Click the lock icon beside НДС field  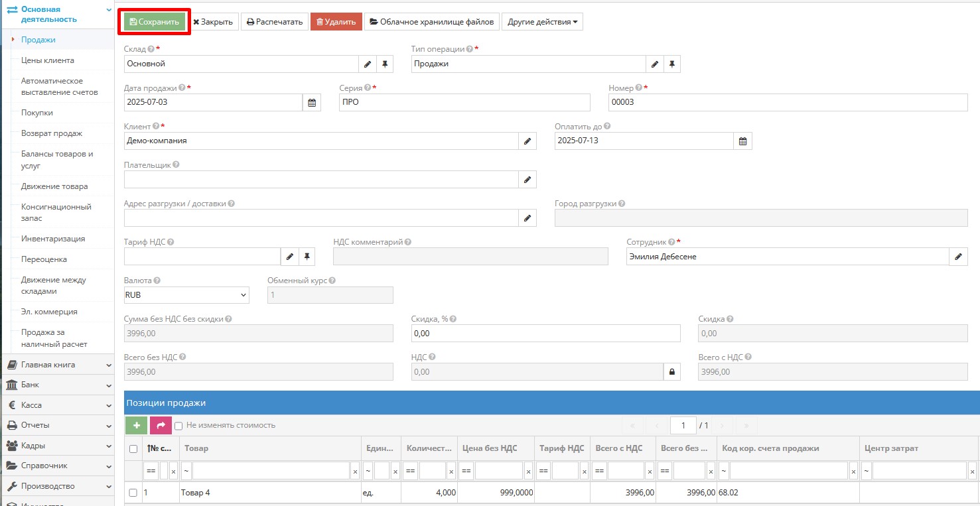click(x=671, y=372)
